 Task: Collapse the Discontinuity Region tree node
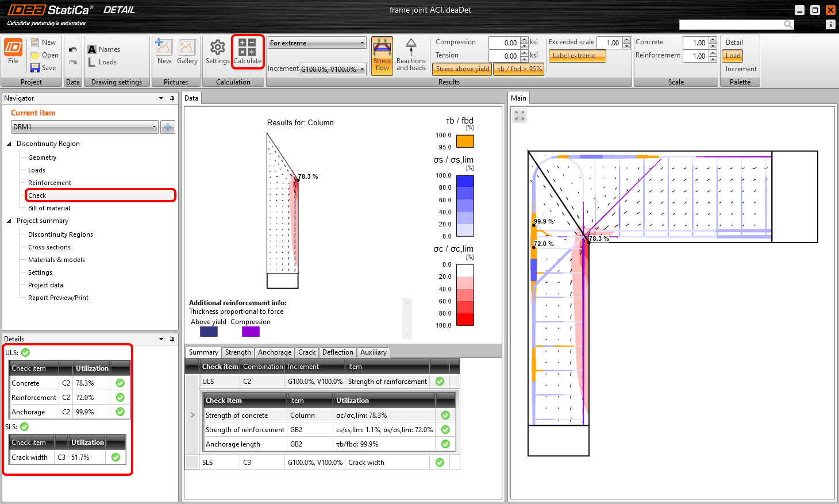tap(9, 144)
